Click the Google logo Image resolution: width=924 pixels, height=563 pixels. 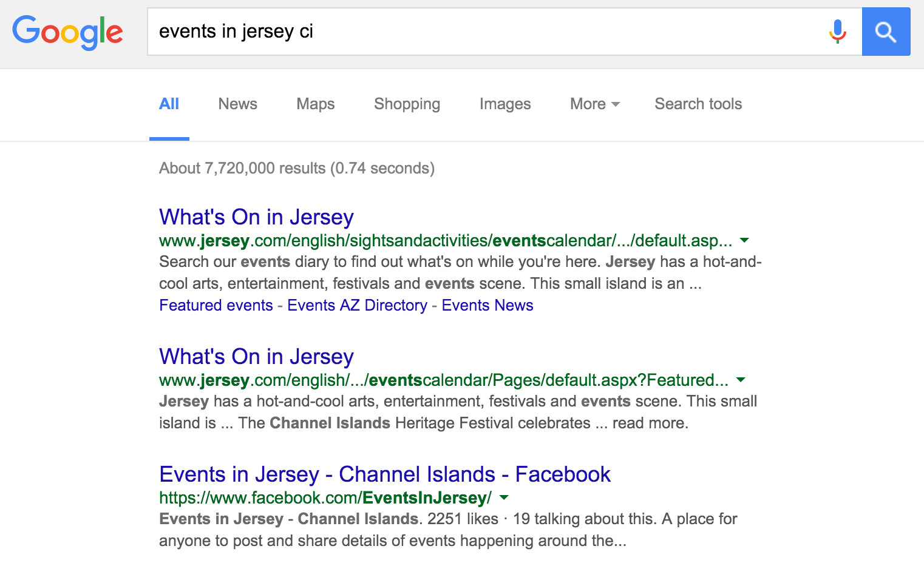click(x=67, y=32)
